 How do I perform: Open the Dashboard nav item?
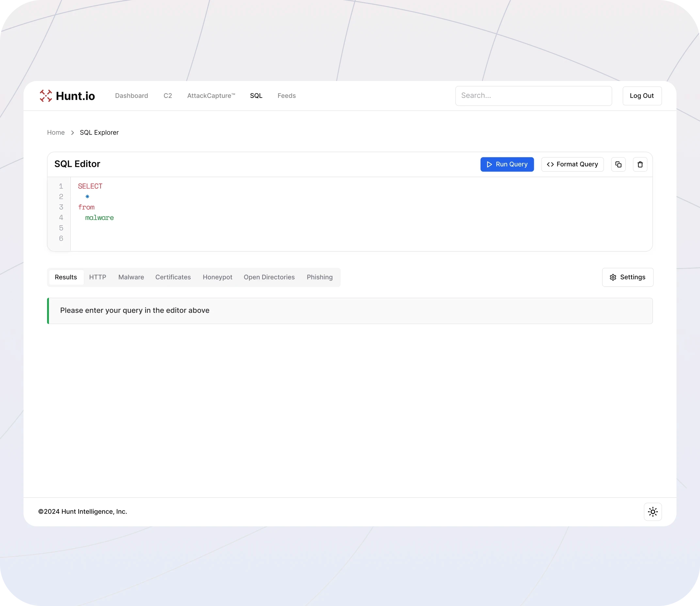pos(132,96)
